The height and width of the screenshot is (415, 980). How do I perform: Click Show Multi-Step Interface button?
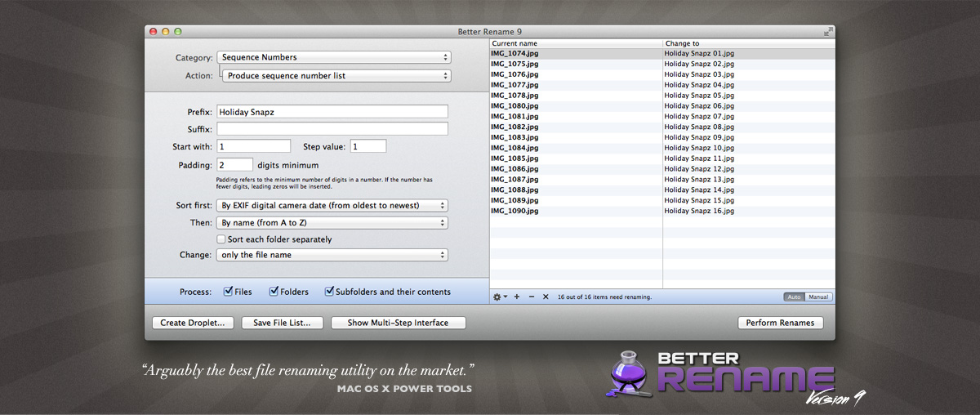398,323
